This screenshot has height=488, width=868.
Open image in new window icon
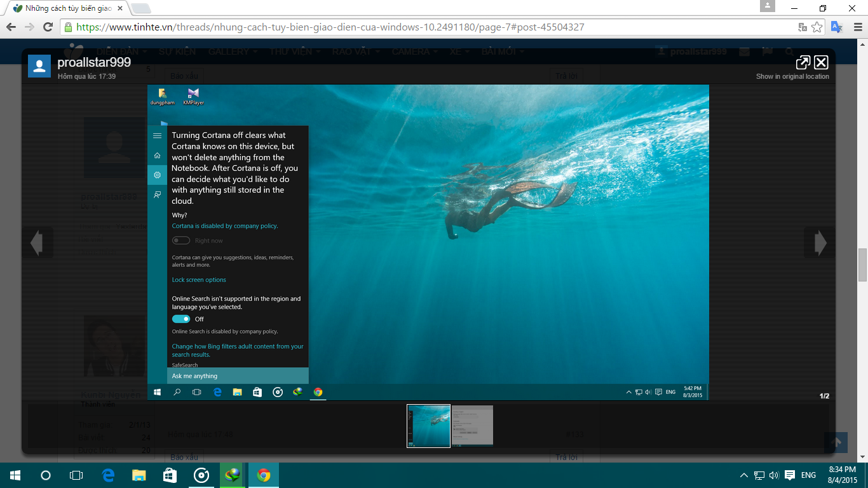[x=803, y=62]
